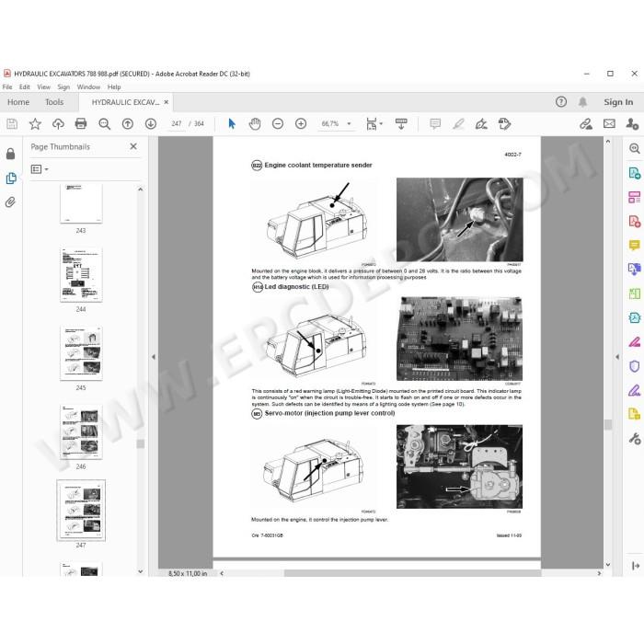Open the fit page options icon
This screenshot has width=644, height=644.
(x=374, y=123)
